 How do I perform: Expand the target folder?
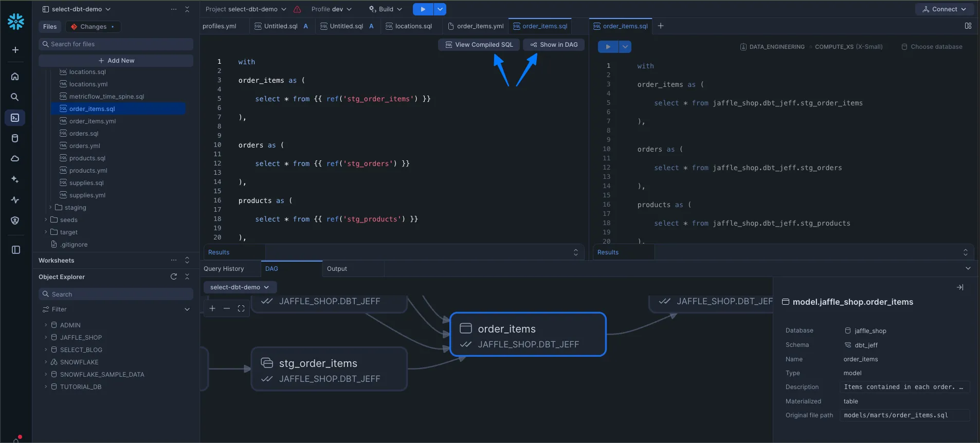(46, 232)
